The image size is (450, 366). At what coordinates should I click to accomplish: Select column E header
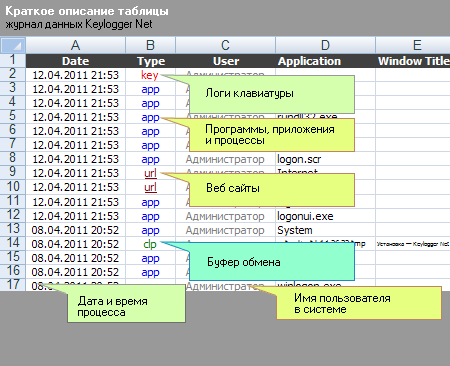click(x=413, y=45)
